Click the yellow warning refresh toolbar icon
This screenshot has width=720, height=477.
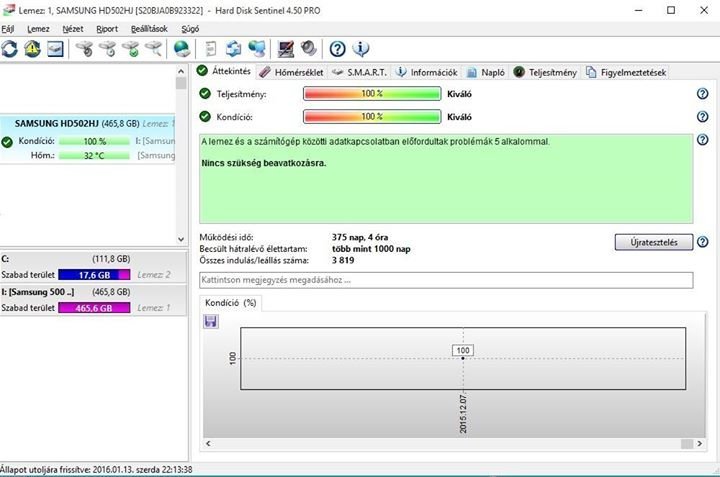click(x=32, y=49)
